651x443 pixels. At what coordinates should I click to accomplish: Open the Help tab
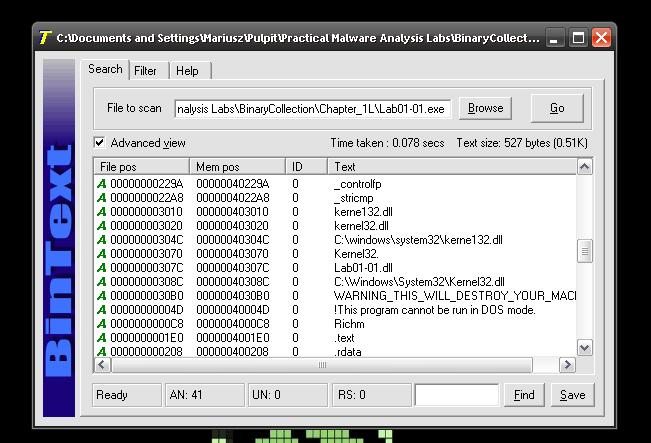[x=187, y=71]
